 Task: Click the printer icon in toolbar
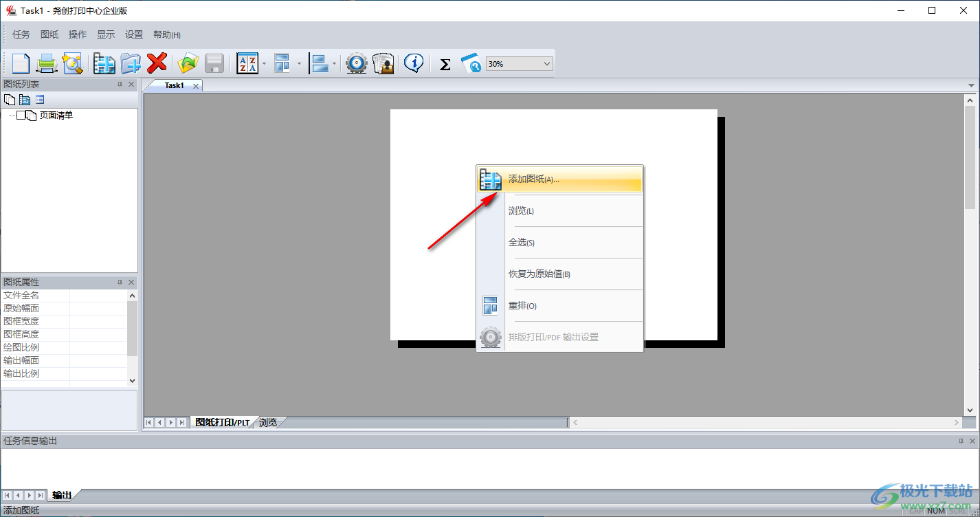(x=46, y=63)
